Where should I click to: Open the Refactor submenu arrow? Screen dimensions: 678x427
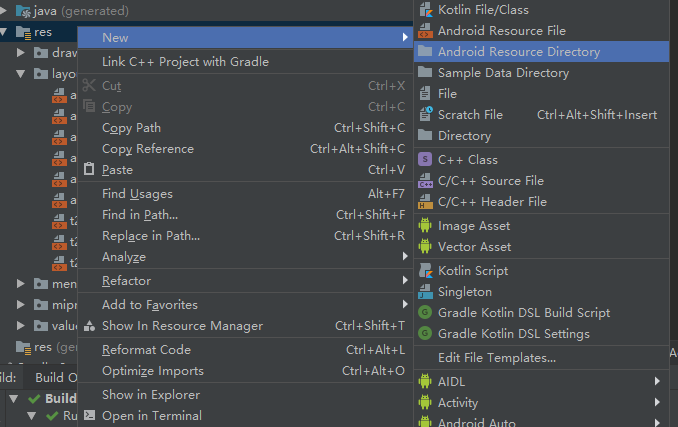405,280
